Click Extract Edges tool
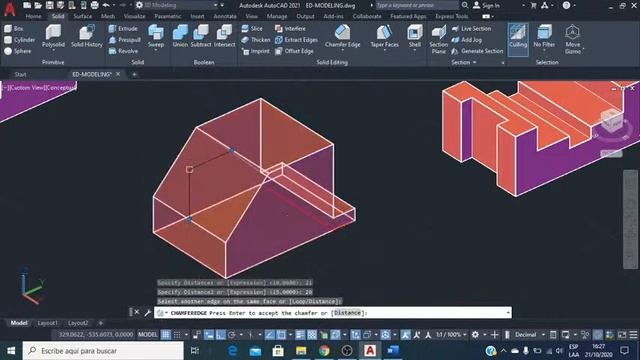Image resolution: width=640 pixels, height=360 pixels. click(296, 40)
